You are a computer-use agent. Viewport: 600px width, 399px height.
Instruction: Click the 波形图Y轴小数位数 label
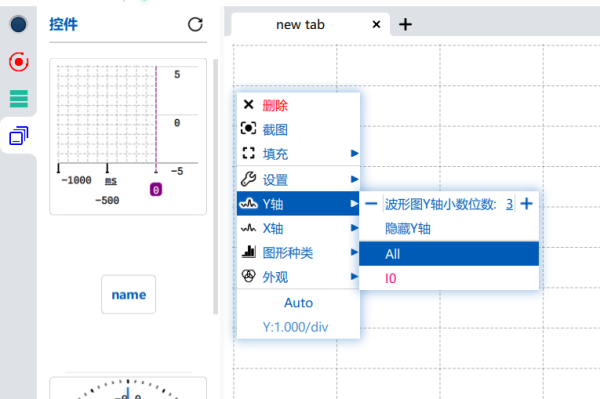[440, 204]
